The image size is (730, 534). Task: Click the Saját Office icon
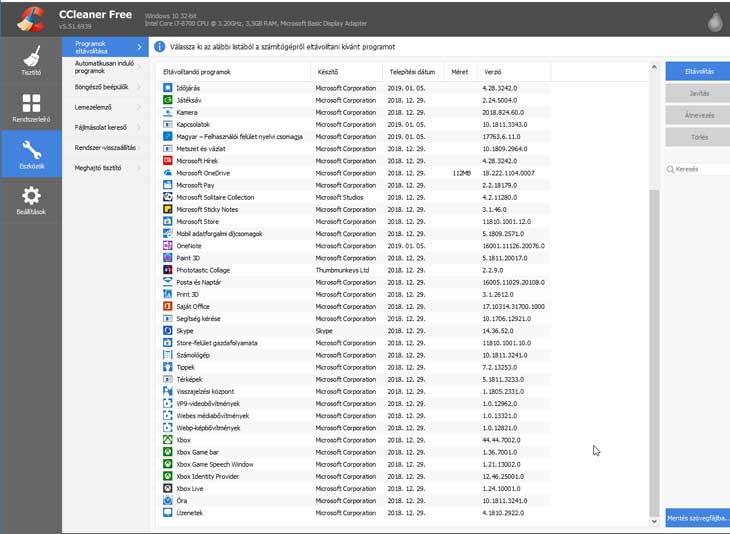point(168,306)
